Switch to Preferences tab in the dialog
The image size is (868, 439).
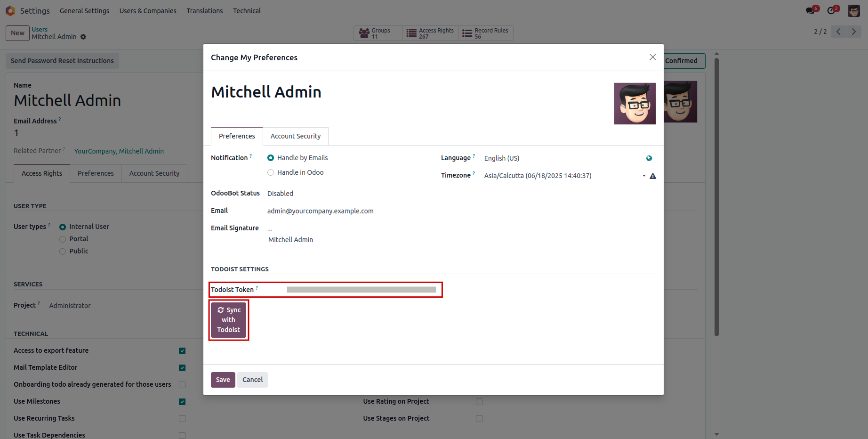tap(237, 136)
